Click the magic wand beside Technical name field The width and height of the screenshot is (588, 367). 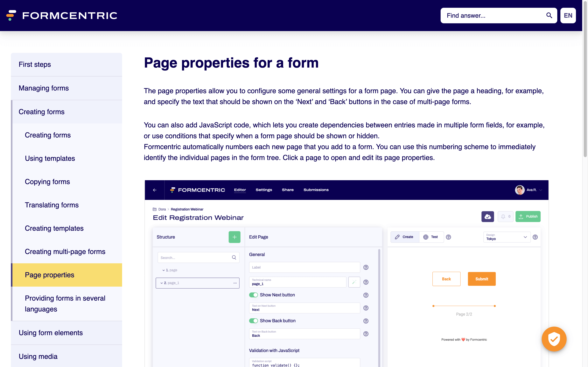click(x=354, y=282)
